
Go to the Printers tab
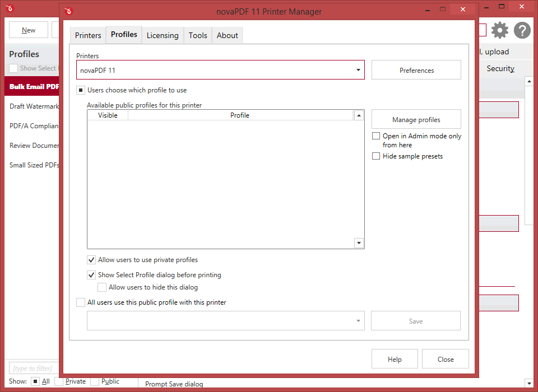tap(88, 35)
